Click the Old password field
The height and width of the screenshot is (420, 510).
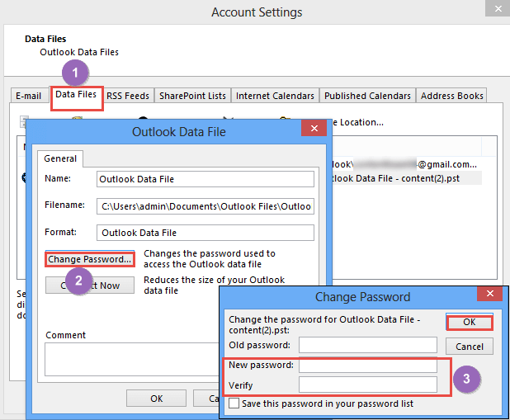pyautogui.click(x=367, y=344)
